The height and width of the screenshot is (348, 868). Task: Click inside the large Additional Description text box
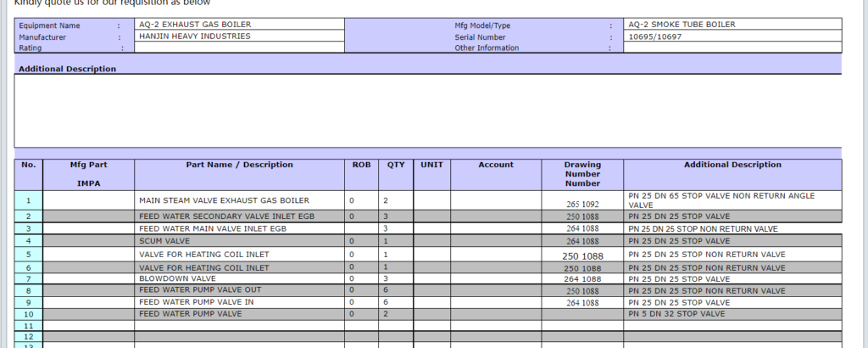pos(427,110)
